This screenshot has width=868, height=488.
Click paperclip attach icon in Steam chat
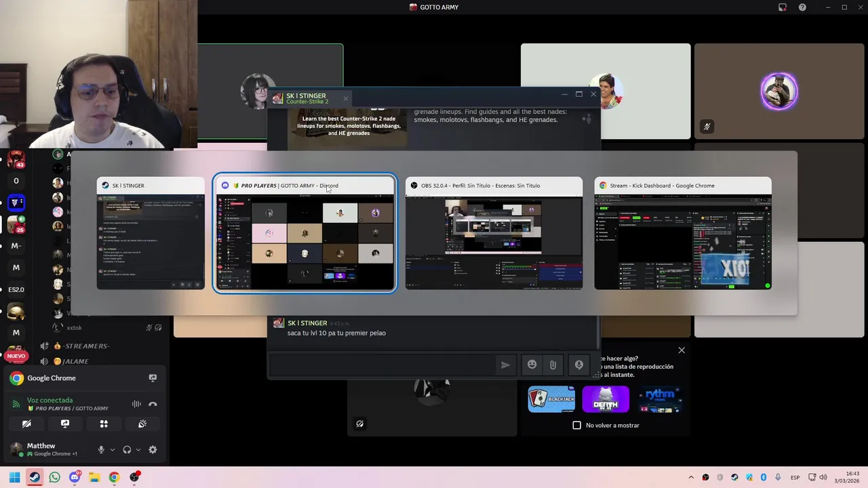click(x=553, y=365)
